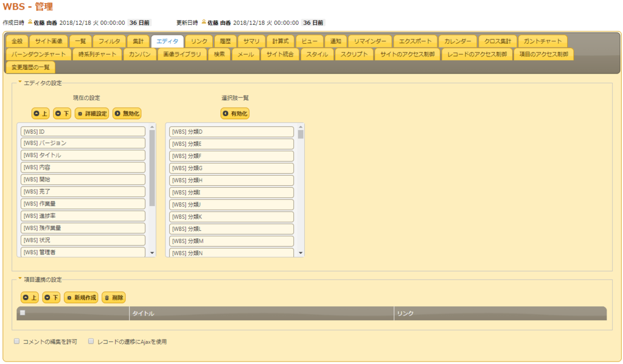Select [WBS] ID in 現在の設定 list

tap(83, 131)
